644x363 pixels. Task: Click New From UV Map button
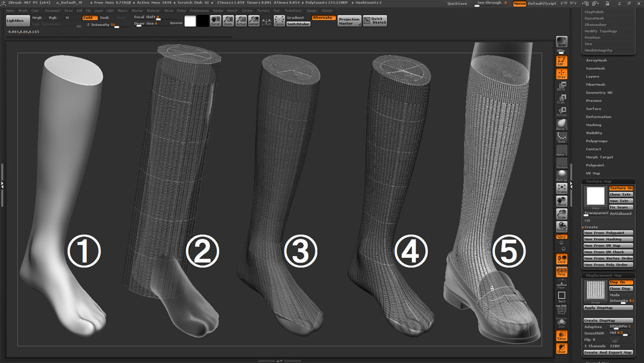[x=608, y=245]
